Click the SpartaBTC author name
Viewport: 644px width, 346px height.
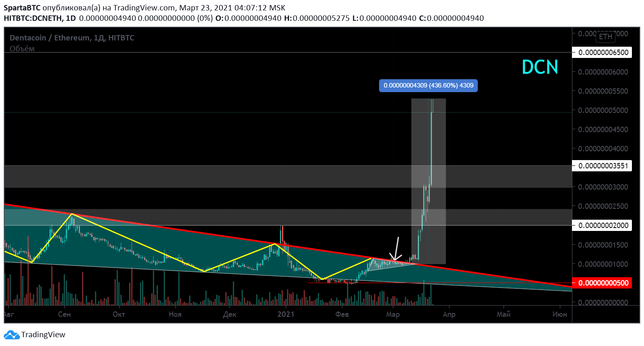click(22, 8)
